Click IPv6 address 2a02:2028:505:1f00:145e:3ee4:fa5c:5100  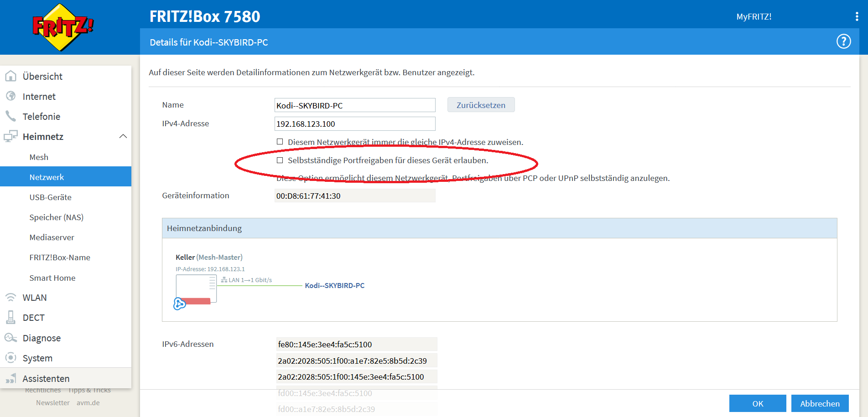(x=357, y=376)
